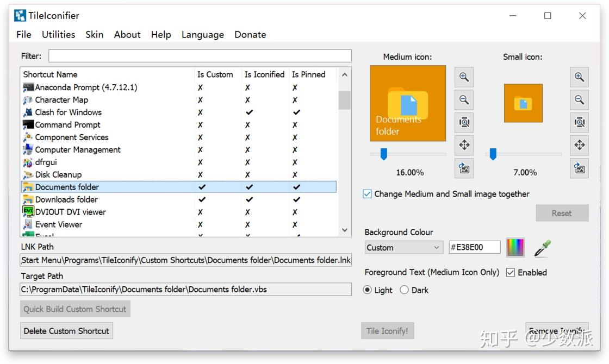The width and height of the screenshot is (609, 364).
Task: Click the small icon zoom in button
Action: (580, 77)
